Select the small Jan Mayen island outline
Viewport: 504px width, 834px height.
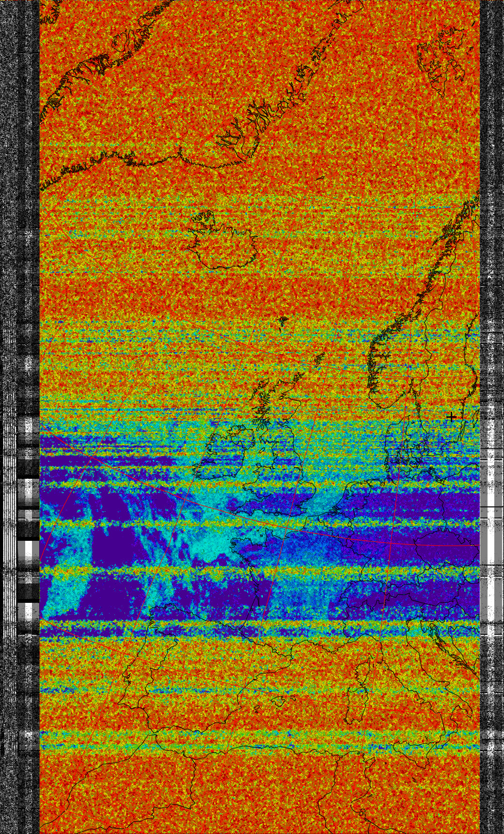tap(283, 320)
